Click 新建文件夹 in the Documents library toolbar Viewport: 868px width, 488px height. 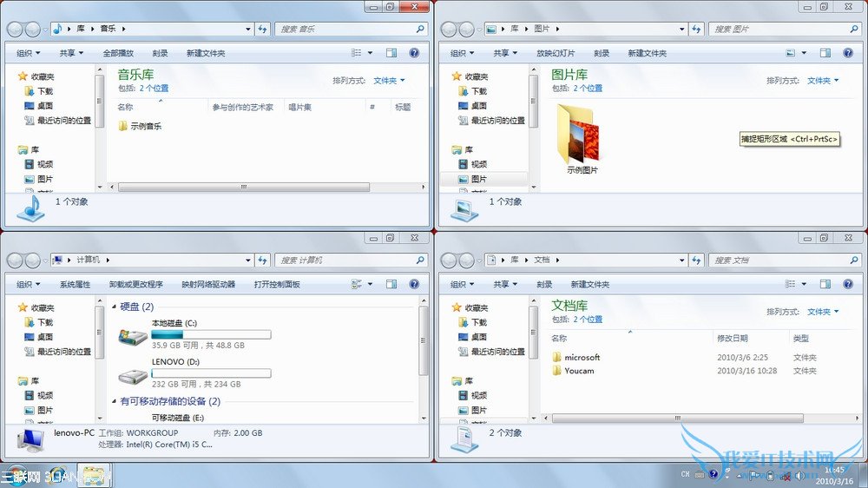pos(589,284)
